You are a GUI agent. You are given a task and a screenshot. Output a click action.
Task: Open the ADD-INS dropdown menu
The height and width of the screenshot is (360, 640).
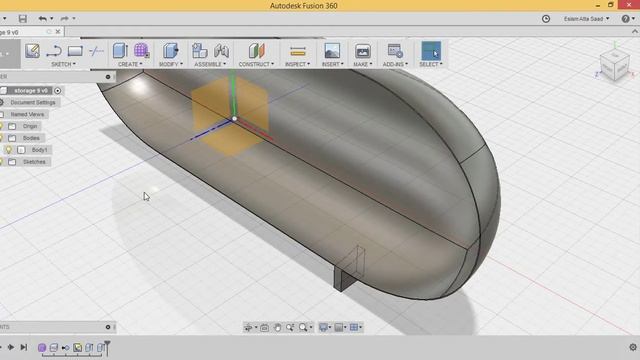click(395, 64)
